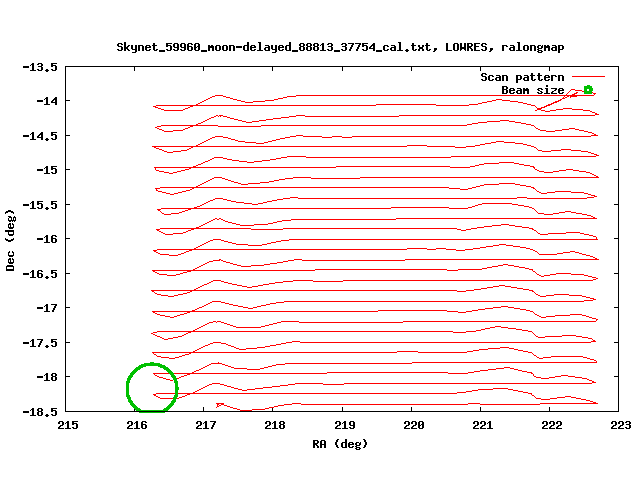This screenshot has width=640, height=480.
Task: Click the y-axis tick label -13.5
Action: click(x=40, y=67)
